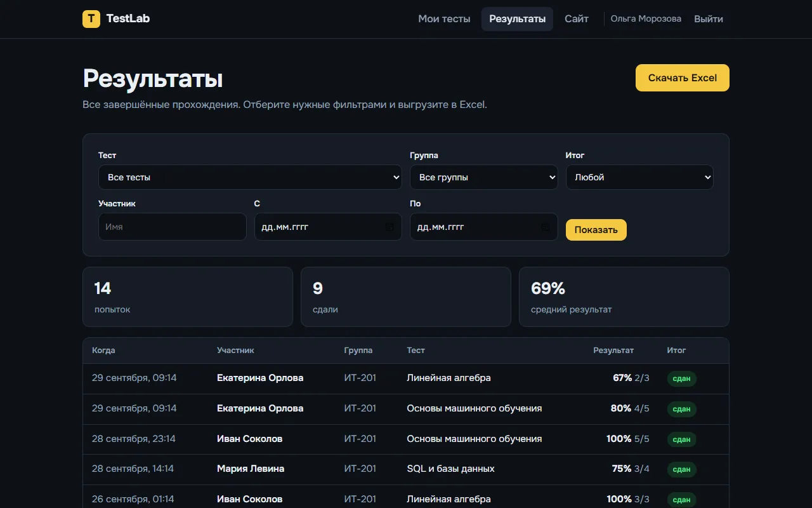Click the Когда column header
Image resolution: width=812 pixels, height=508 pixels.
[x=103, y=351]
